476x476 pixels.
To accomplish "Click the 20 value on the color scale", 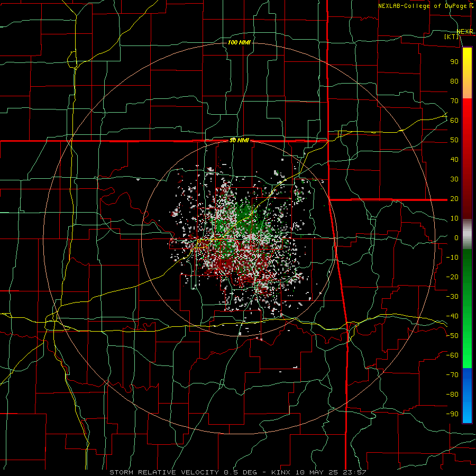I will [454, 198].
